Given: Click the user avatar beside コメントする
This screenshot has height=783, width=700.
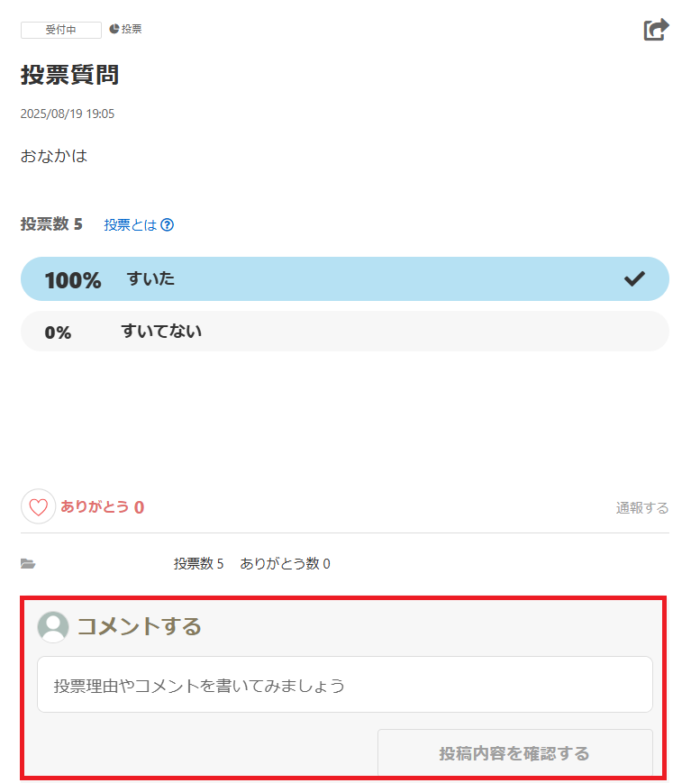Looking at the screenshot, I should [x=53, y=627].
